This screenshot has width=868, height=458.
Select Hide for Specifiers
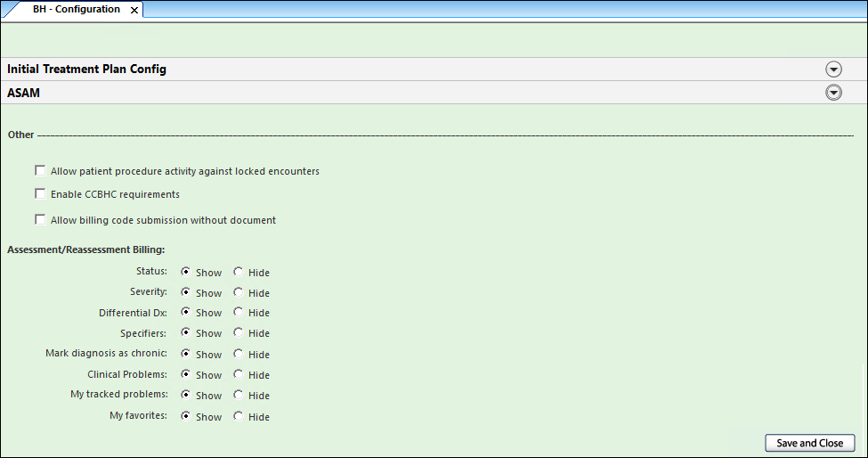(239, 332)
